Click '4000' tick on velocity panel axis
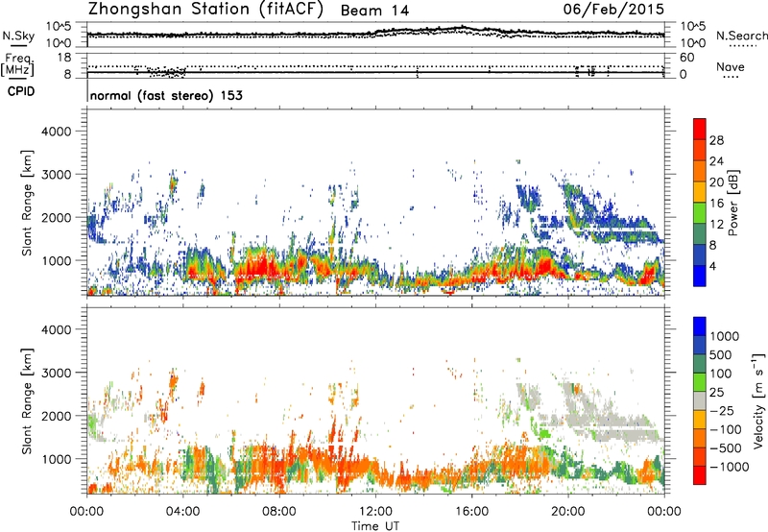This screenshot has width=768, height=532. [x=56, y=329]
